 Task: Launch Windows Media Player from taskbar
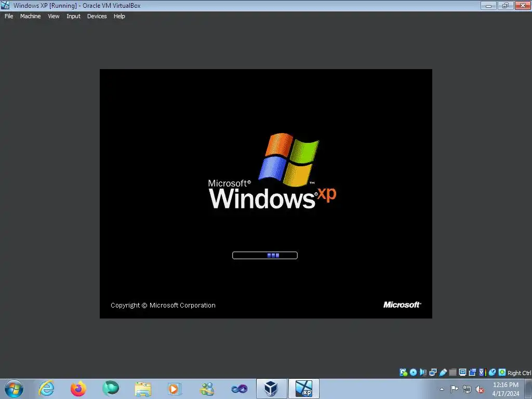175,389
